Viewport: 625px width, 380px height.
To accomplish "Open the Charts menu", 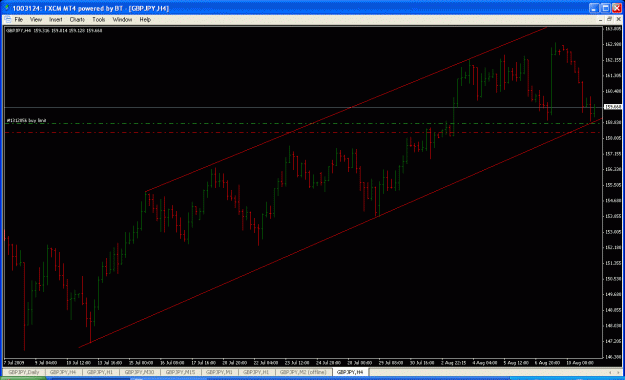I will point(77,20).
